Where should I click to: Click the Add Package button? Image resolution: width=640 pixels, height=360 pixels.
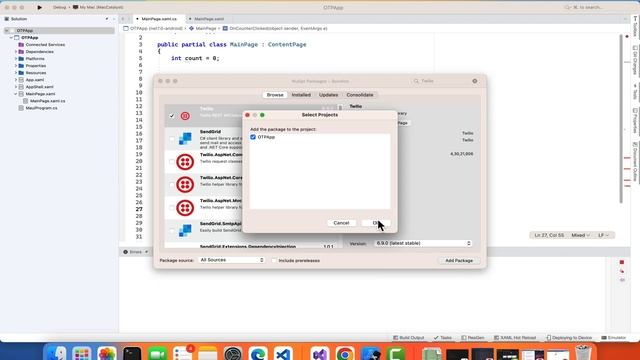click(x=459, y=260)
